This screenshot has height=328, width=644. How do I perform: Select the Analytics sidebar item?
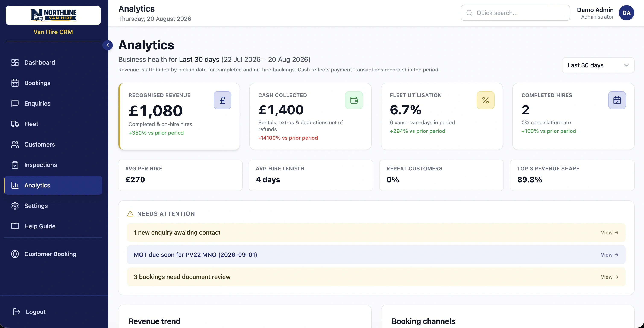(x=53, y=185)
